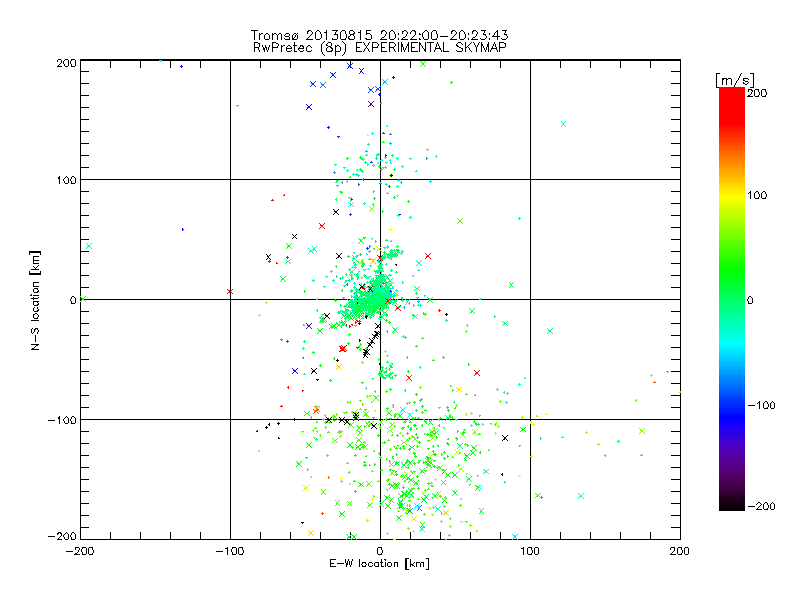This screenshot has height=600, width=800.
Task: Click the colorbar label "200" at top
Action: point(757,93)
